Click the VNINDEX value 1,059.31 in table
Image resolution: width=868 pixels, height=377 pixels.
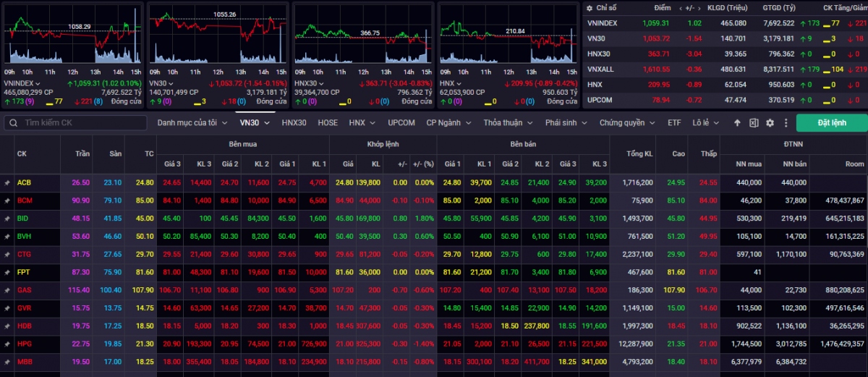click(x=655, y=23)
